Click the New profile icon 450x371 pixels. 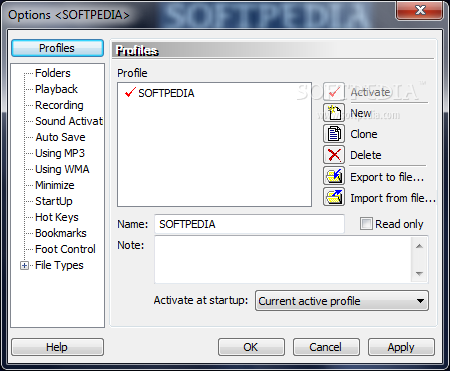click(334, 113)
